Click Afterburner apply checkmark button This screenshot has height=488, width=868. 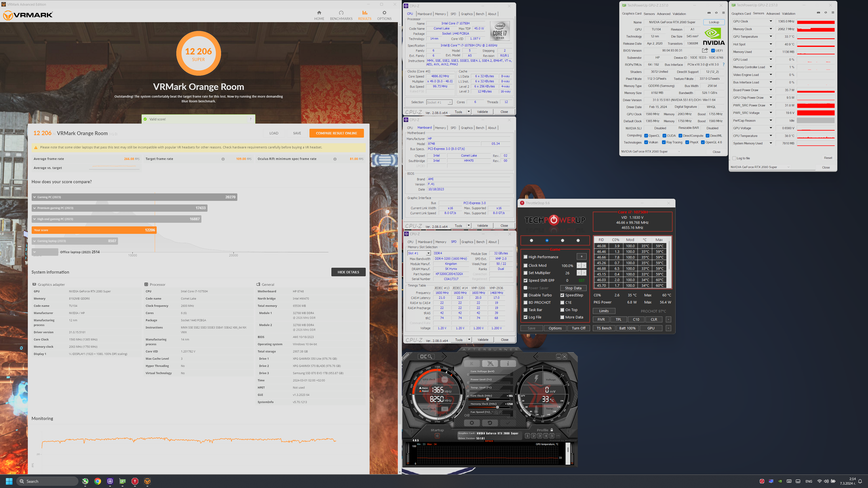[x=508, y=423]
